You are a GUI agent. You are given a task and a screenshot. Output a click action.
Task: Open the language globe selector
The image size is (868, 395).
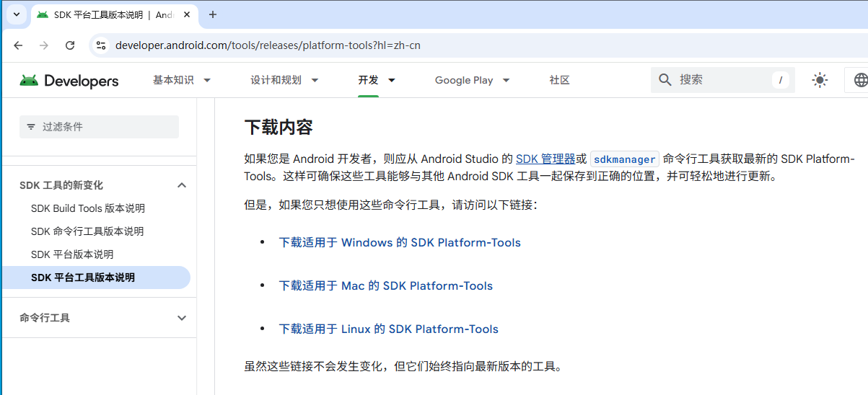tap(860, 80)
